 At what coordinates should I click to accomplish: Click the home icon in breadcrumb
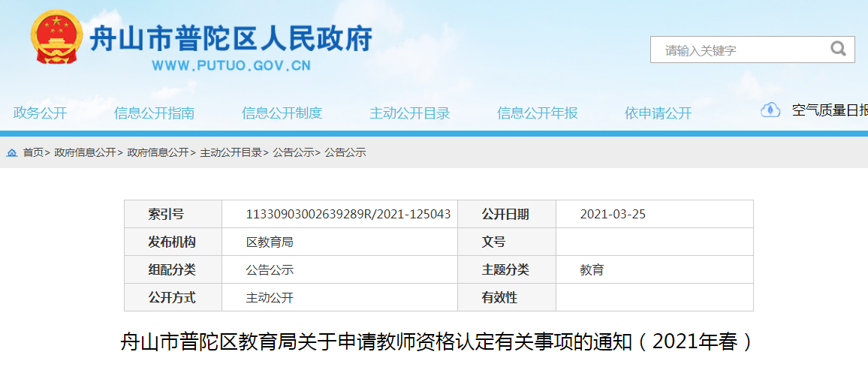point(11,152)
